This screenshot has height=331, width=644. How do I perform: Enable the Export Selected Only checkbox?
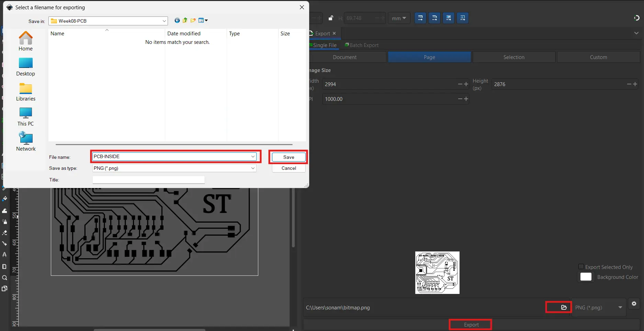(581, 267)
